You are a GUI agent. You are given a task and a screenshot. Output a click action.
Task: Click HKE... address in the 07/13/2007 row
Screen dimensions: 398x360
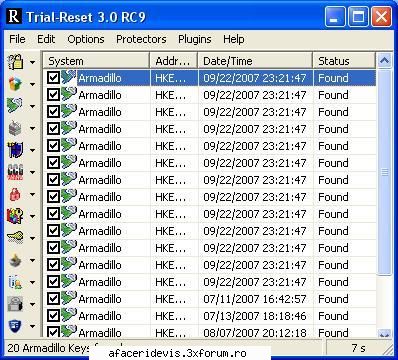click(x=171, y=316)
